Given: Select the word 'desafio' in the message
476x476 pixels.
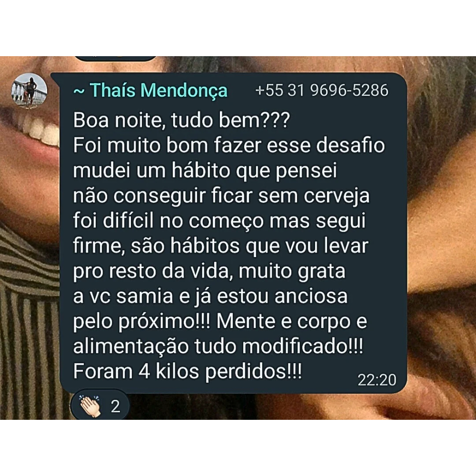Looking at the screenshot, I should 350,145.
